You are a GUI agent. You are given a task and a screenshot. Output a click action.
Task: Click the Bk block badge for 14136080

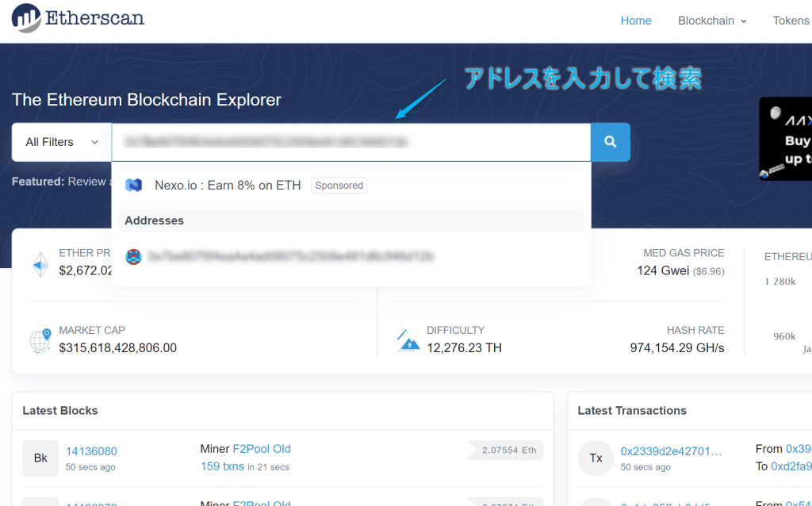(40, 458)
